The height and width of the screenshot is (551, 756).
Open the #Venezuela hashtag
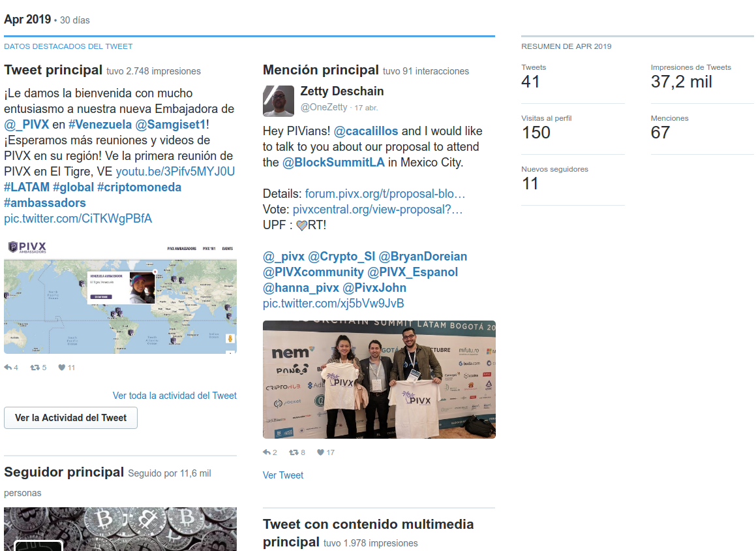(x=100, y=125)
